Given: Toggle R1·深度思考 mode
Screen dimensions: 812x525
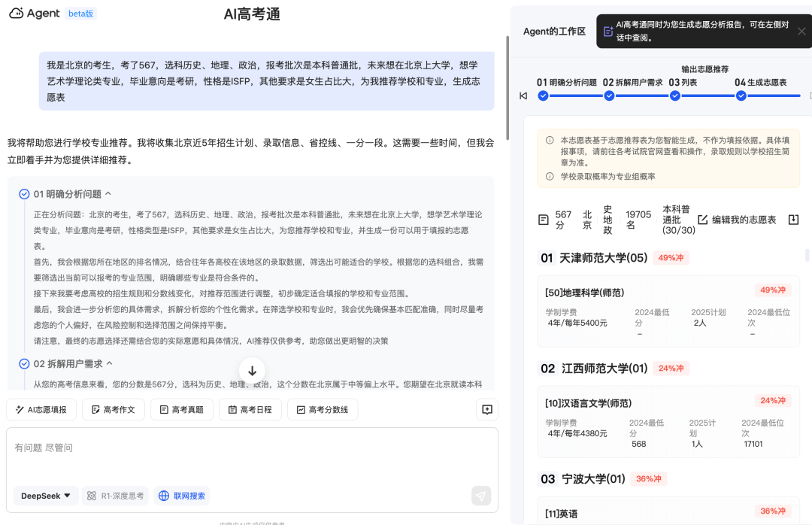Looking at the screenshot, I should point(115,496).
